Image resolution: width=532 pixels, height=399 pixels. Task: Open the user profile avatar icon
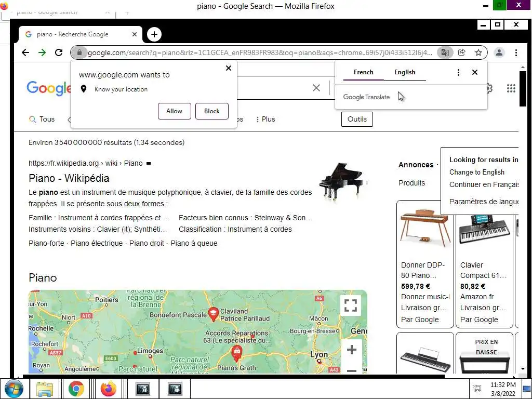click(499, 52)
